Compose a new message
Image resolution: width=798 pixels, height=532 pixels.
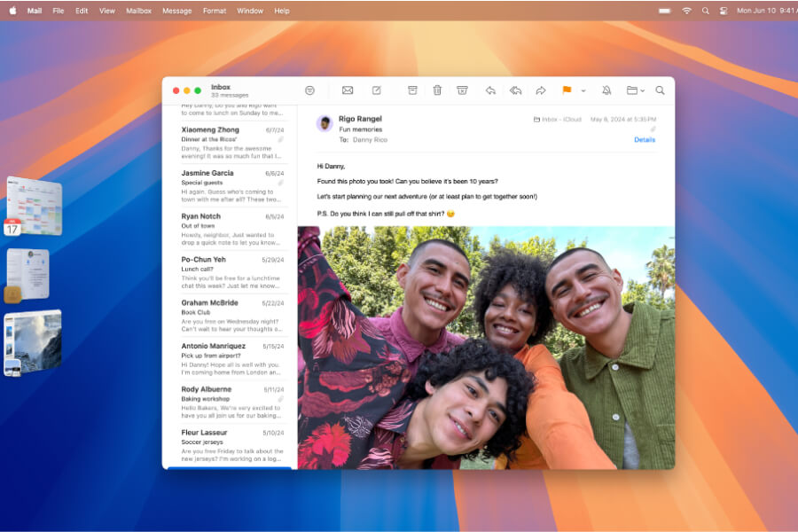pyautogui.click(x=376, y=90)
